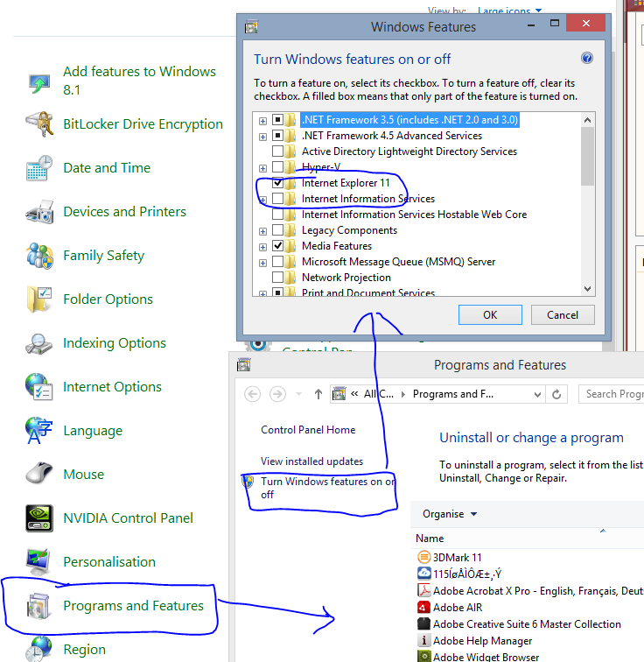The height and width of the screenshot is (662, 644).
Task: Click the Personalisation monitor icon
Action: [x=39, y=562]
